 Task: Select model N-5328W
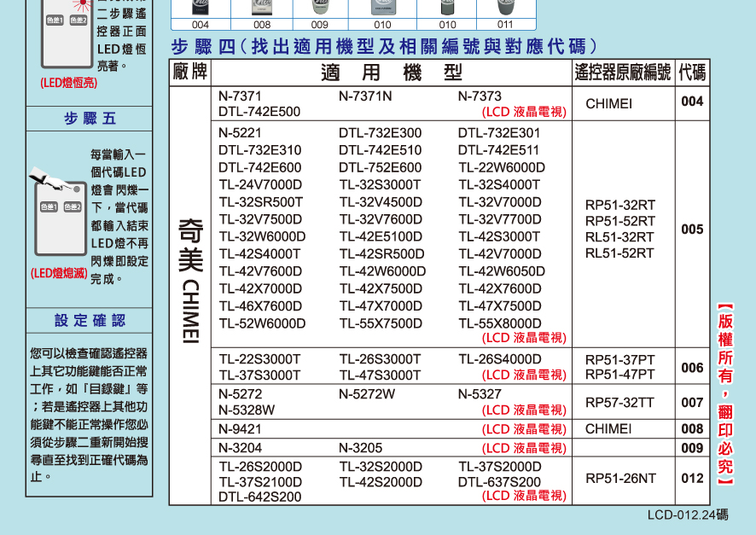[x=247, y=410]
